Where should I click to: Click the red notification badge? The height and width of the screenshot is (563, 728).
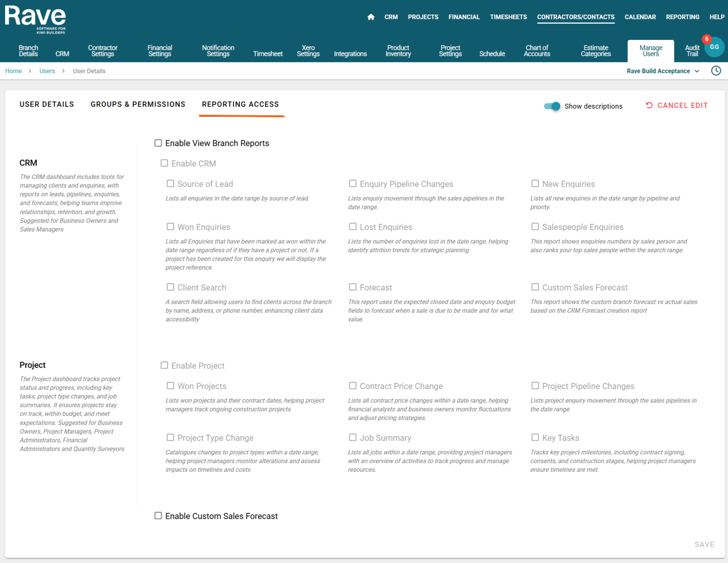point(706,39)
